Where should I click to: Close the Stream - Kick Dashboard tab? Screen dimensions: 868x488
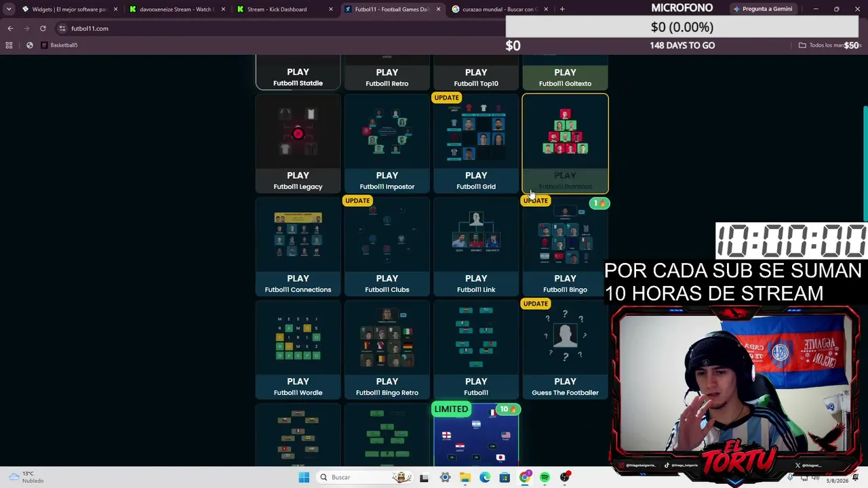point(331,9)
